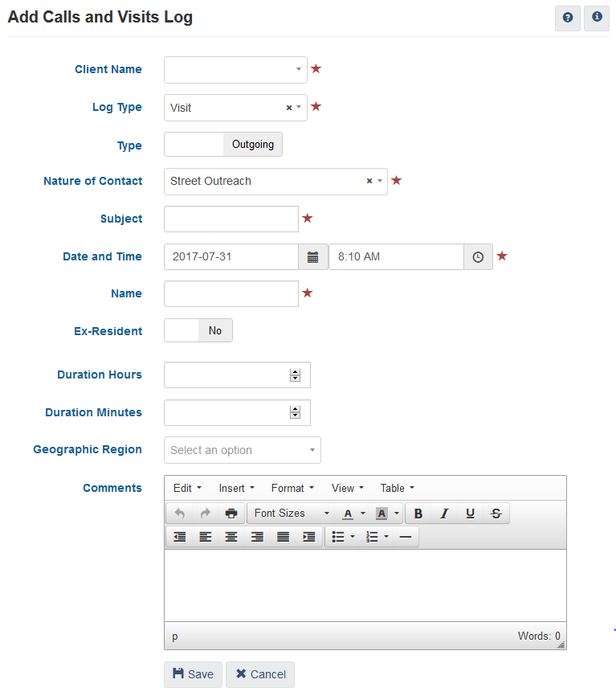Apply italic formatting in the Comments editor
Screen dimensions: 616x696
click(444, 514)
